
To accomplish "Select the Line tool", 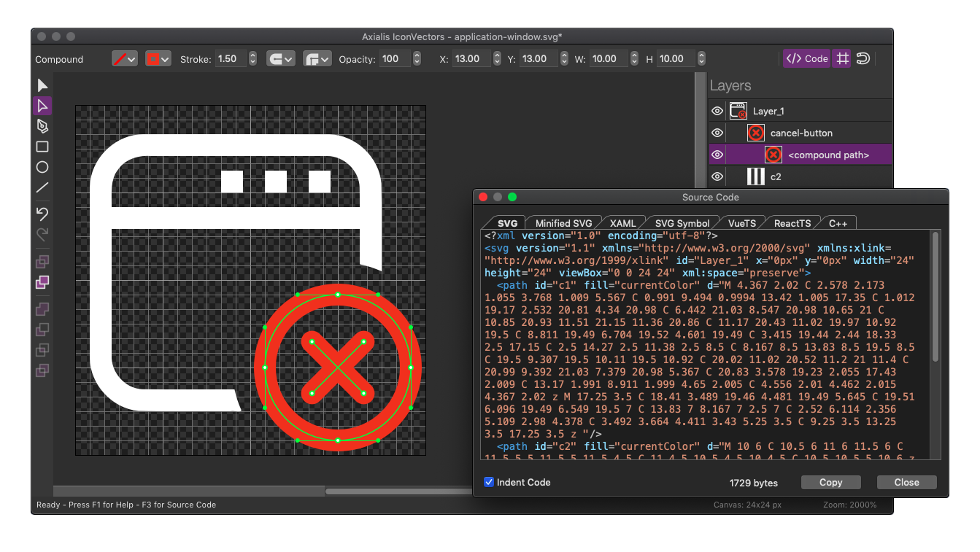I will [x=42, y=187].
